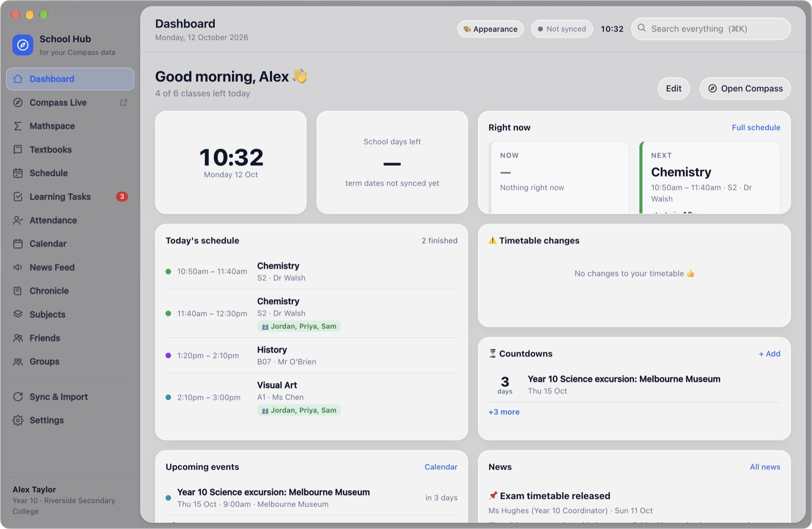Click the 10:32 clock card

(231, 162)
